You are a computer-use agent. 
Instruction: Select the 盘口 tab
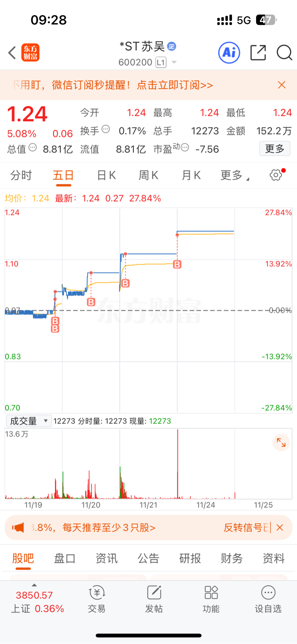click(x=65, y=558)
